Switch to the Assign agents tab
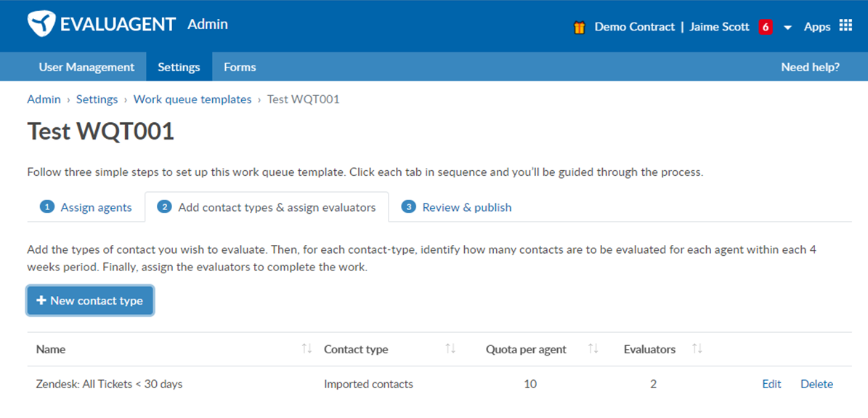Image resolution: width=868 pixels, height=418 pixels. click(x=86, y=207)
